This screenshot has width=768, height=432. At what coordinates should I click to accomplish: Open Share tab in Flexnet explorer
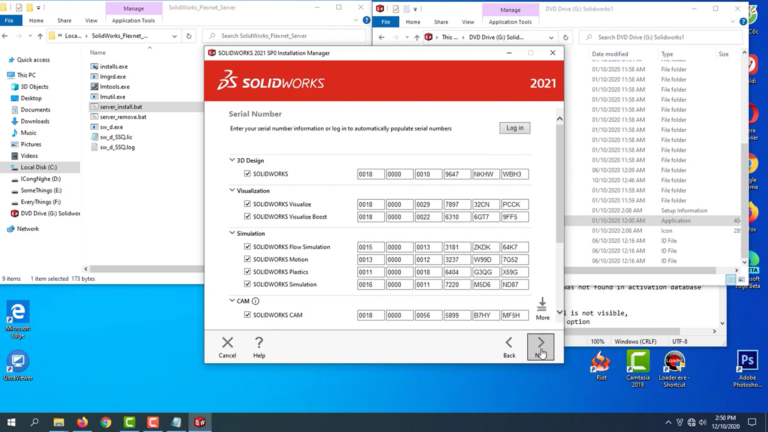point(64,21)
